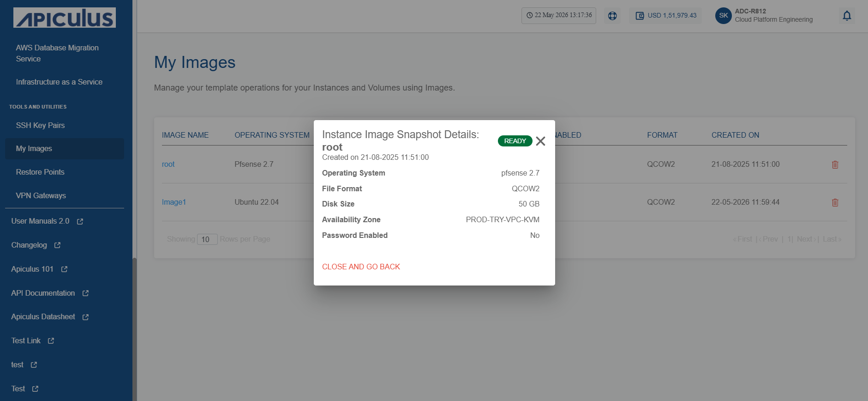
Task: Open capitalized Test link at bottom
Action: click(18, 389)
